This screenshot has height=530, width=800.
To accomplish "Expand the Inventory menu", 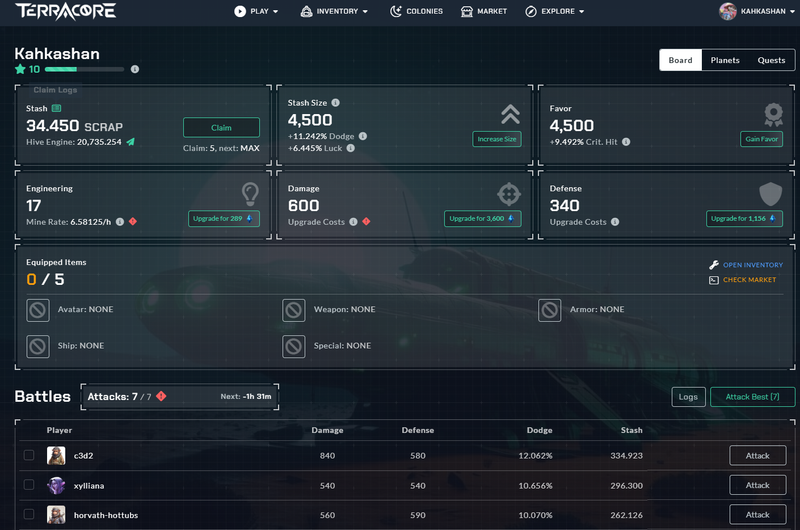I will click(x=334, y=11).
